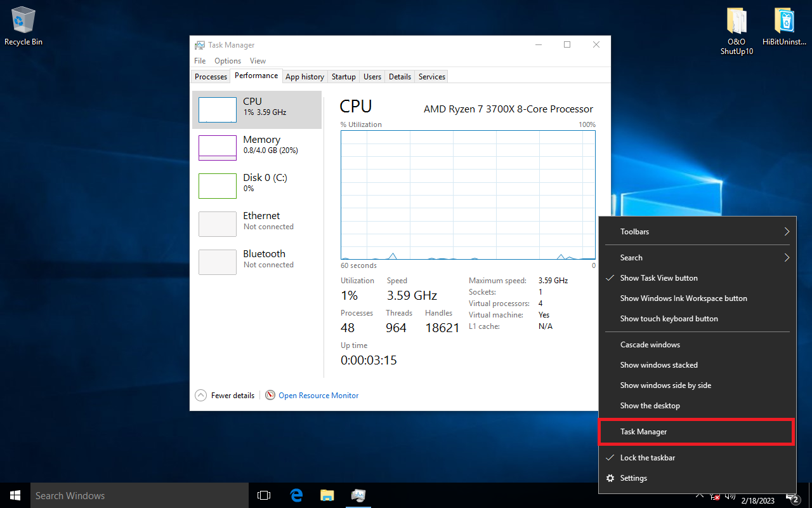
Task: Select the CPU performance item
Action: pos(257,109)
